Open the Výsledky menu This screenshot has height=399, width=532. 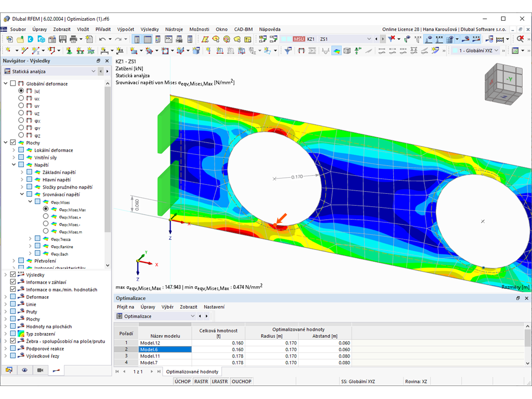click(x=150, y=29)
